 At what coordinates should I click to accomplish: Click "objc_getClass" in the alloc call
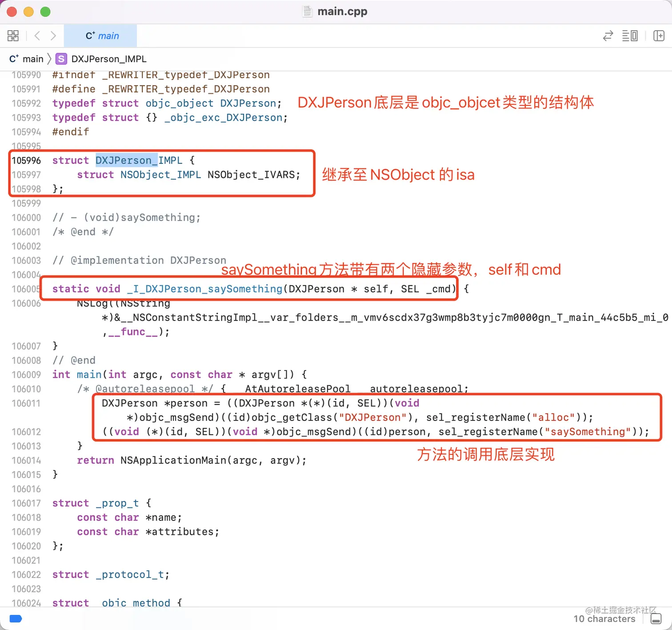292,417
